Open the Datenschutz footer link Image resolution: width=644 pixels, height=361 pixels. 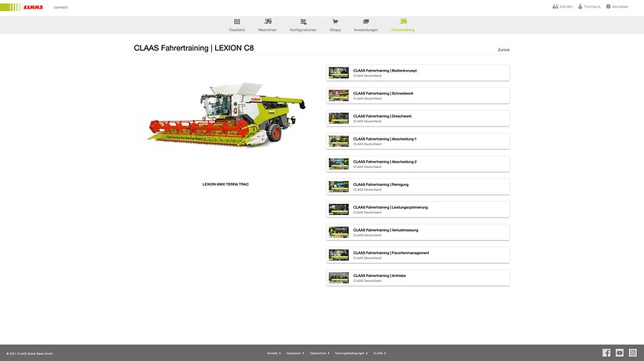click(320, 353)
